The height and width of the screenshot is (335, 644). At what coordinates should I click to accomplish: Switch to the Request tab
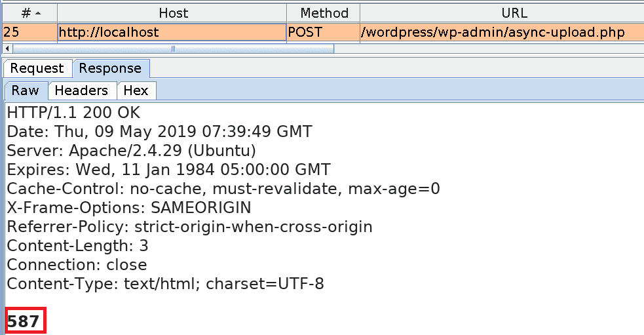(x=37, y=68)
